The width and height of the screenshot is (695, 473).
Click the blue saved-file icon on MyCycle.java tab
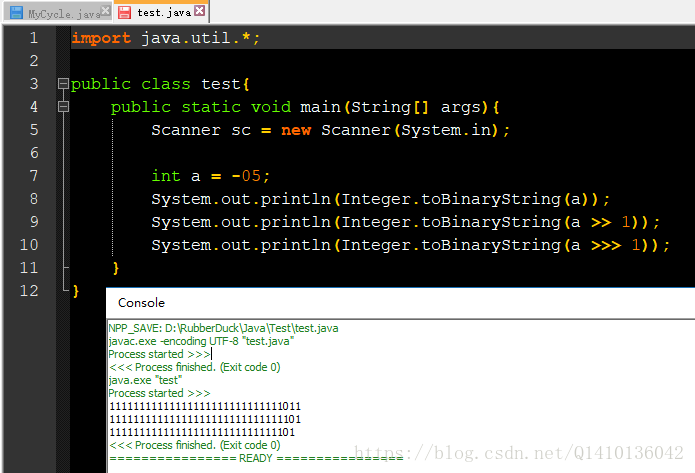[x=16, y=12]
